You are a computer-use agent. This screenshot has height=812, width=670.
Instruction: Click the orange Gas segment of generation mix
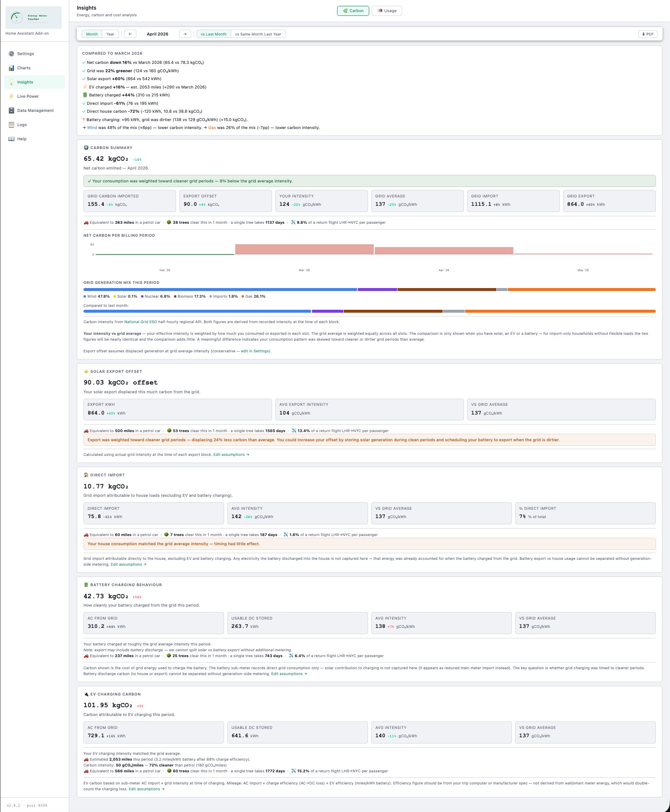(582, 289)
